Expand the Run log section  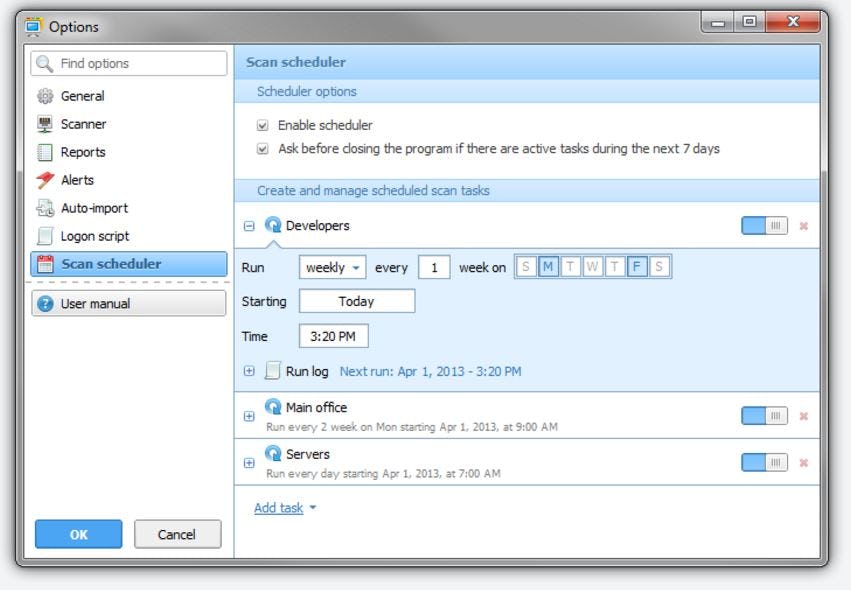(x=249, y=371)
